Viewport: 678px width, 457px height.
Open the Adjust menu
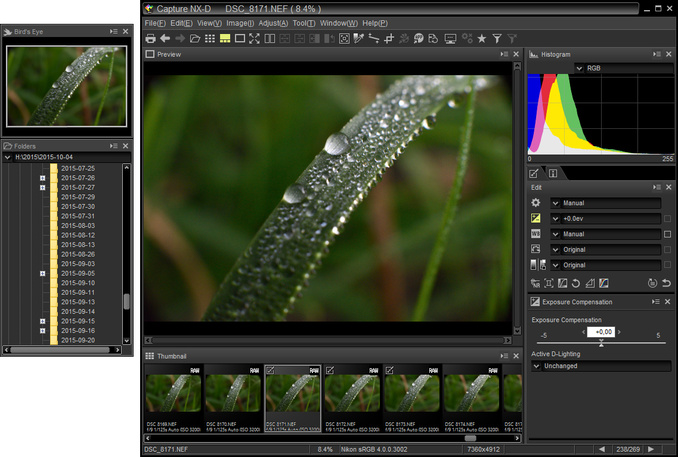pos(273,22)
